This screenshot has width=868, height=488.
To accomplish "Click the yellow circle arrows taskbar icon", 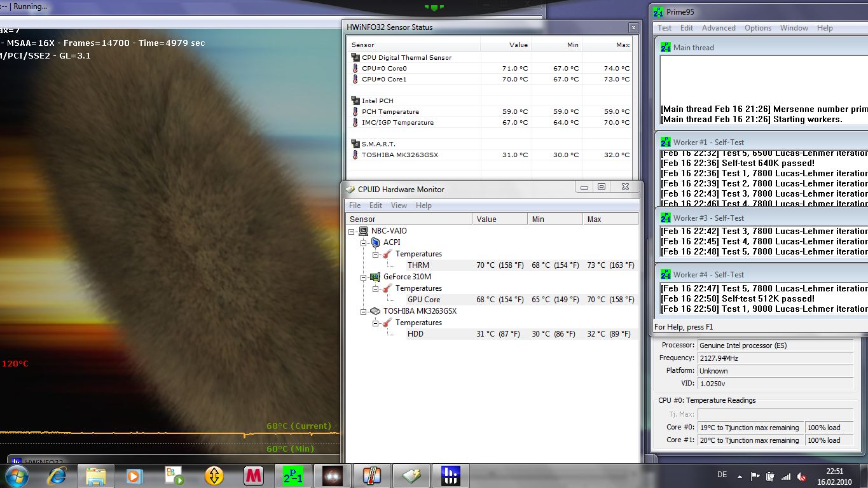I will coord(174,476).
